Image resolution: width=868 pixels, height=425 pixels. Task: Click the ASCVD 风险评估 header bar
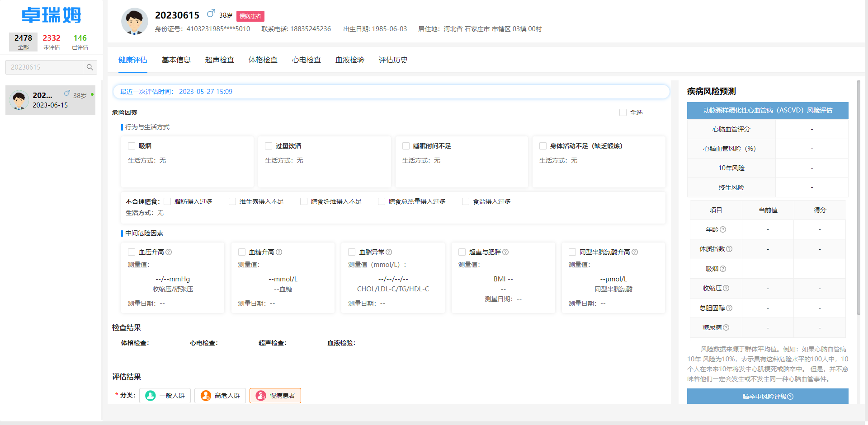(768, 110)
